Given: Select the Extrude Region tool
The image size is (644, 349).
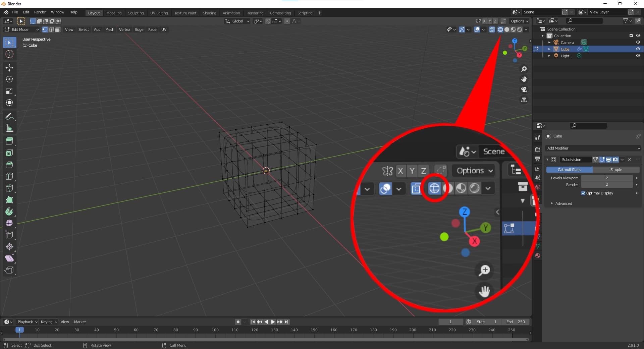Looking at the screenshot, I should coord(9,141).
